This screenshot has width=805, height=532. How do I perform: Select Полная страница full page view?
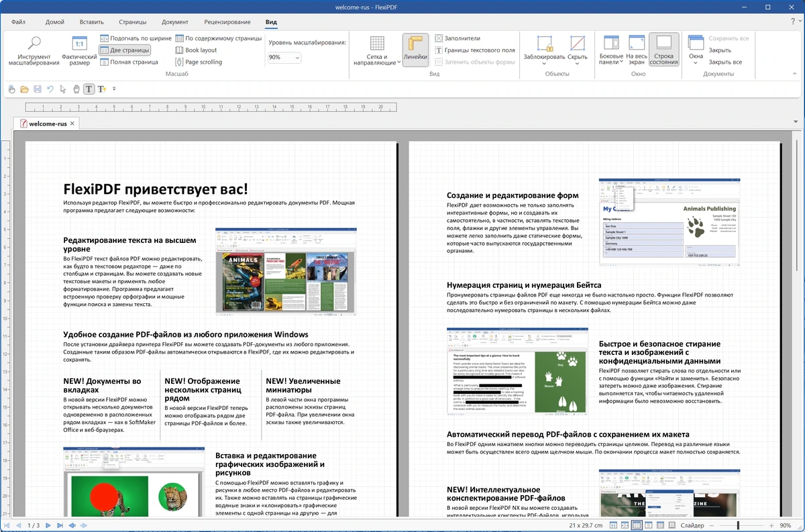[x=129, y=62]
